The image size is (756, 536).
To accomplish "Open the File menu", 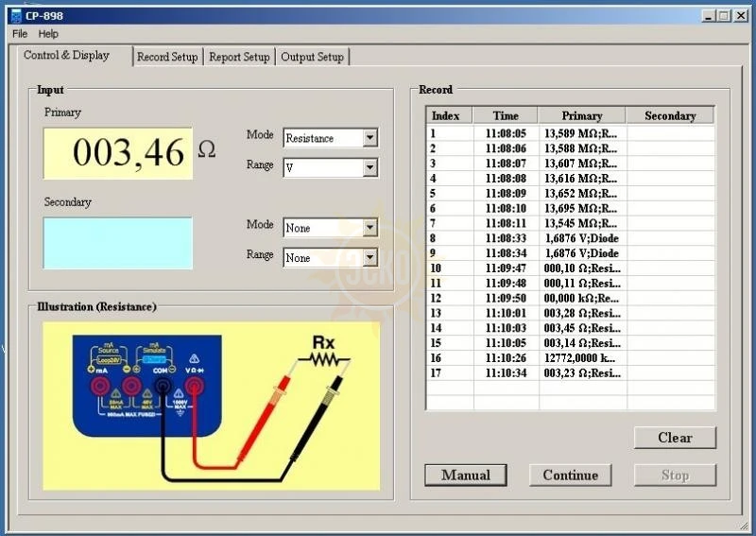I will pos(20,34).
